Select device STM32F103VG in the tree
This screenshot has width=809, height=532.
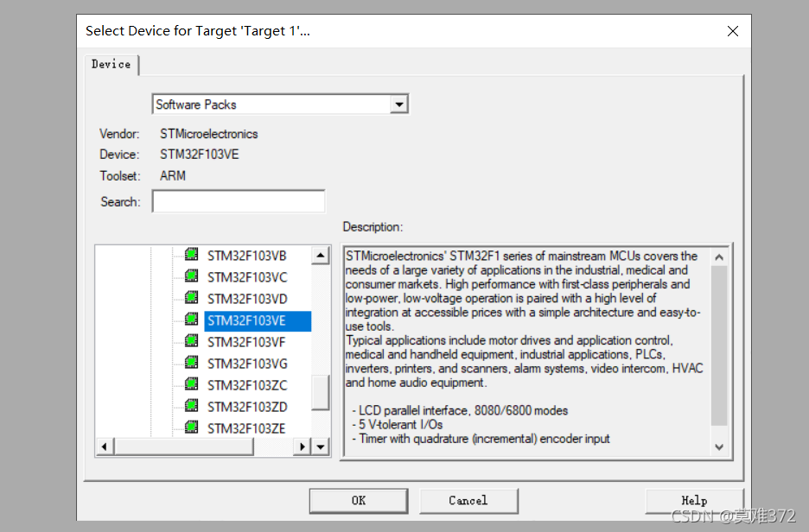247,364
